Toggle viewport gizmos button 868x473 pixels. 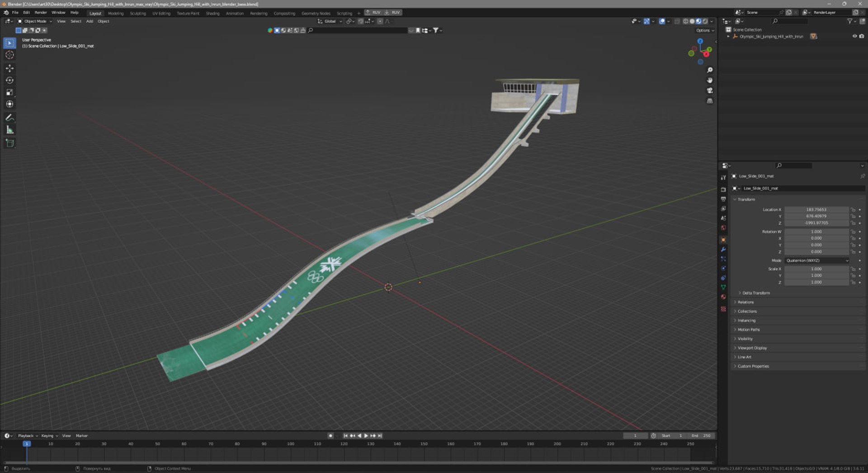pos(646,21)
